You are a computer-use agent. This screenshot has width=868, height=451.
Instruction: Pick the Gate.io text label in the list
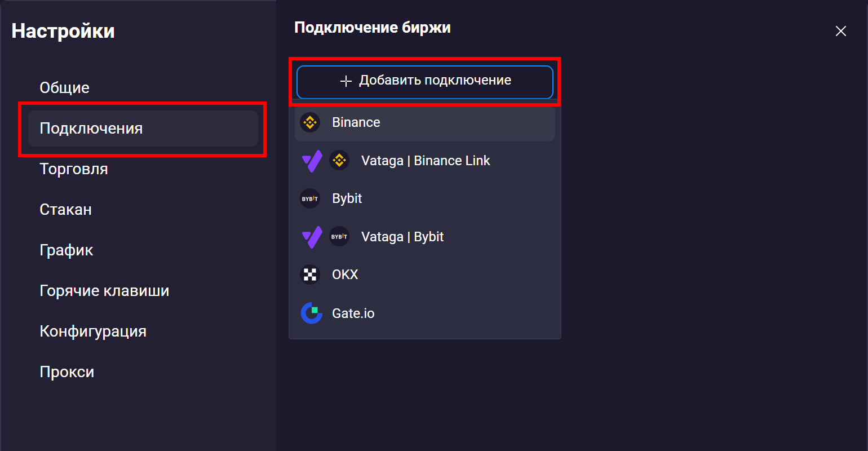353,313
